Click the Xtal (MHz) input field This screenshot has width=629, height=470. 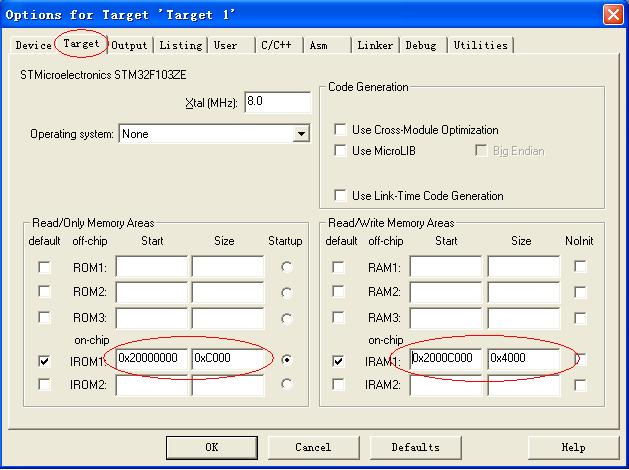pos(278,102)
